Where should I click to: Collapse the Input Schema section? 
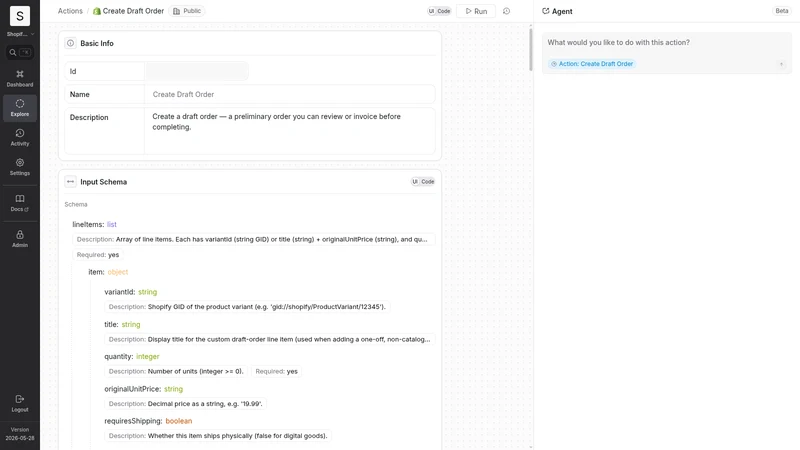(x=70, y=182)
